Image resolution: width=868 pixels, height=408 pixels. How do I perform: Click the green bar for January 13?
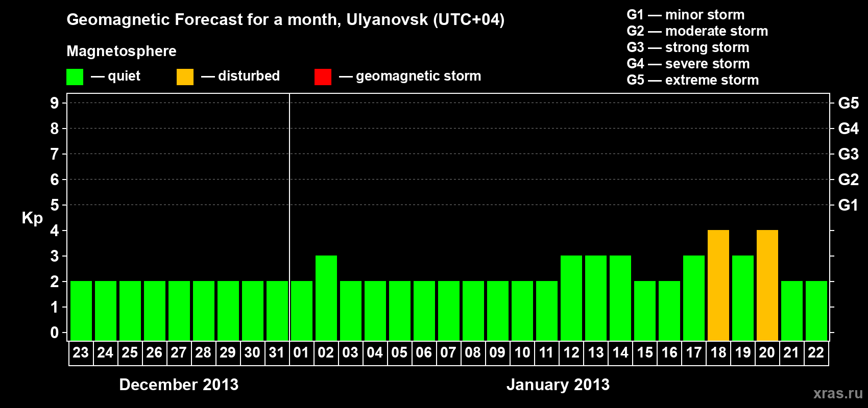(595, 298)
